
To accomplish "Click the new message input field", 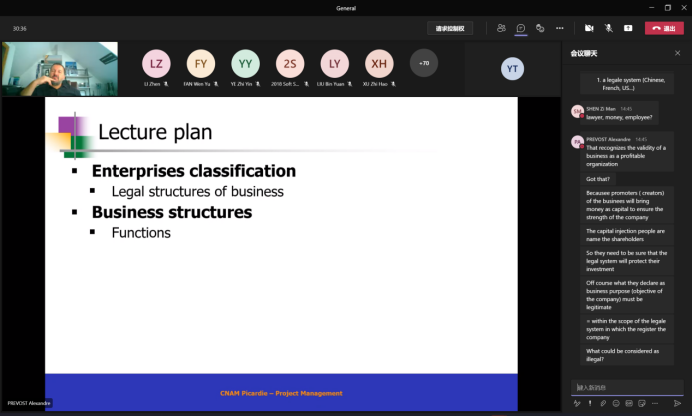I will [x=625, y=387].
